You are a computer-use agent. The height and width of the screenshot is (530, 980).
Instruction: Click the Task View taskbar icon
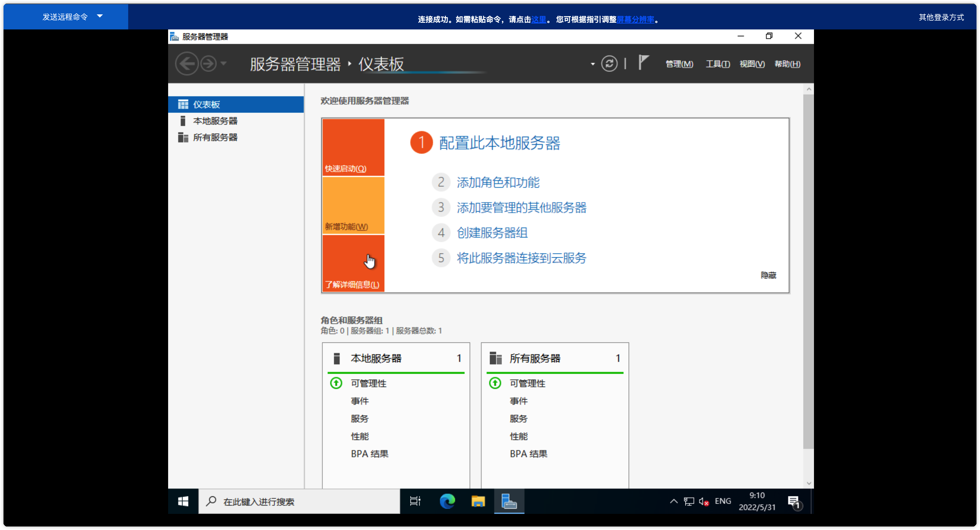[415, 501]
